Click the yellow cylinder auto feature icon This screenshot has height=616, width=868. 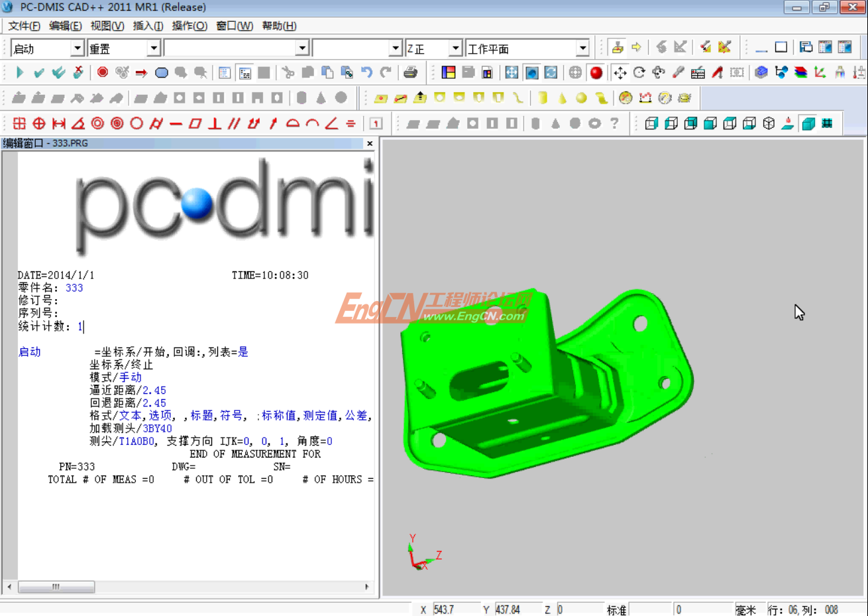point(543,98)
